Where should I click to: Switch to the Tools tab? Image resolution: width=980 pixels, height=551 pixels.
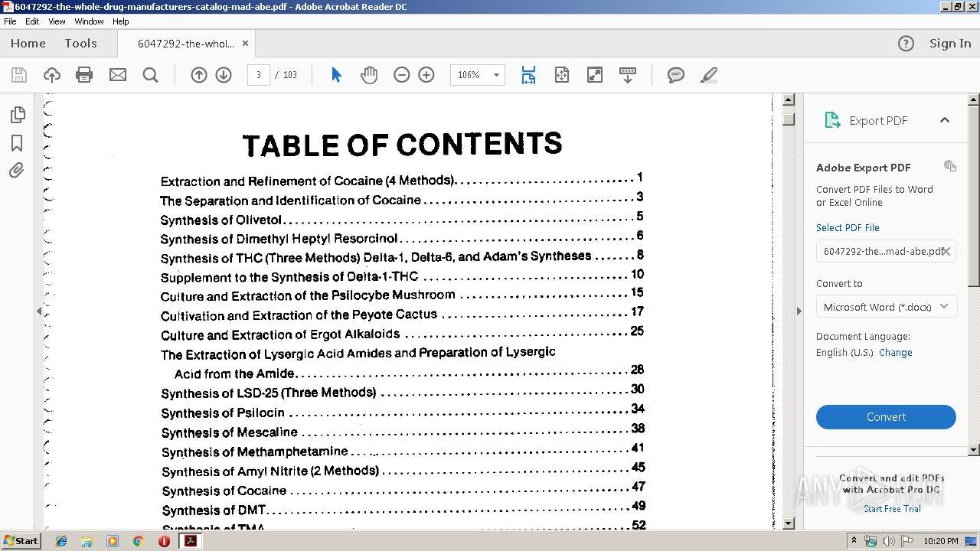click(80, 44)
